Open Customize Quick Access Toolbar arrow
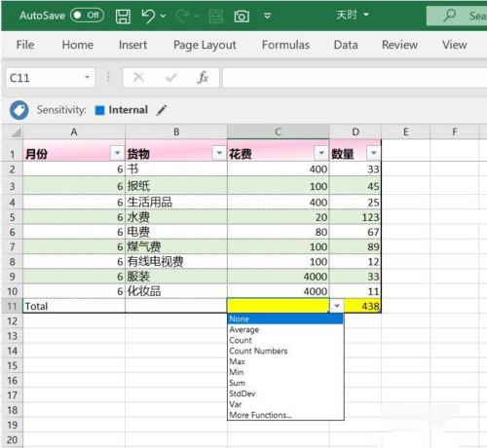Viewport: 487px width, 448px height. click(x=267, y=16)
